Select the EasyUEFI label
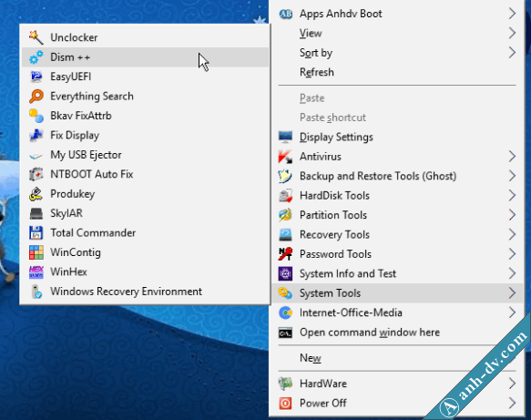 pos(70,77)
